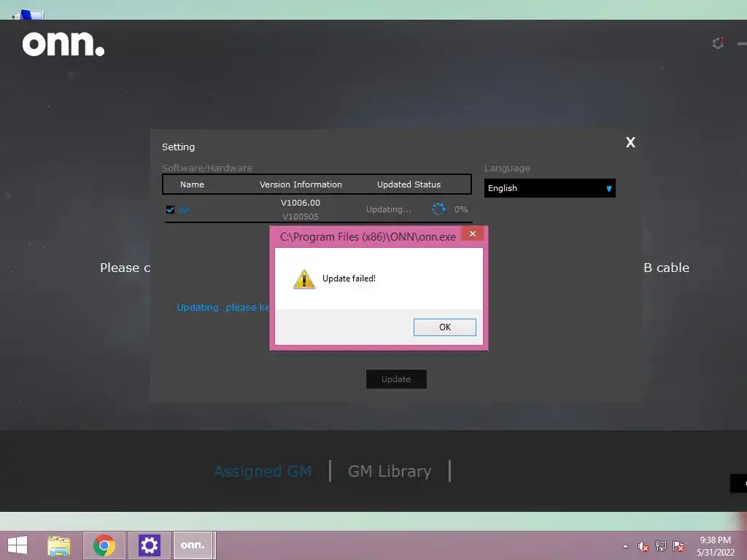Click the AP row name label
This screenshot has width=747, height=560.
[185, 209]
